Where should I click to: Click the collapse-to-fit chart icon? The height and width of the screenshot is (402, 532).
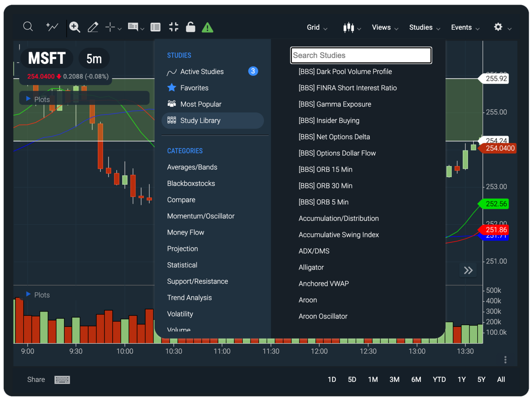174,27
